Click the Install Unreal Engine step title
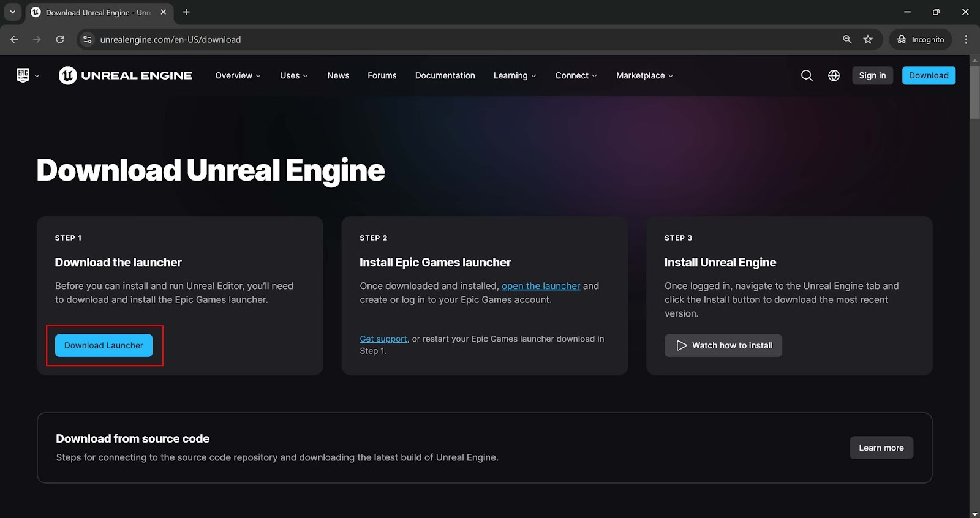This screenshot has height=518, width=980. (x=720, y=263)
